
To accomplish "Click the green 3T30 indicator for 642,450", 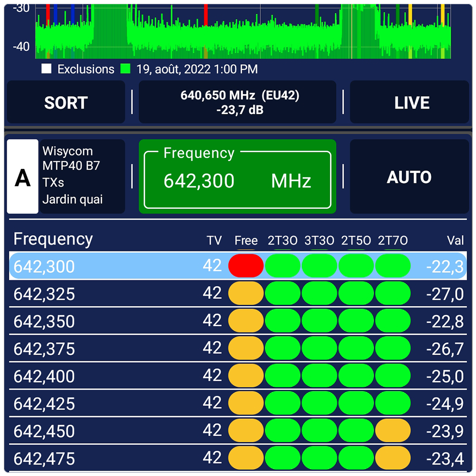I will [x=319, y=430].
